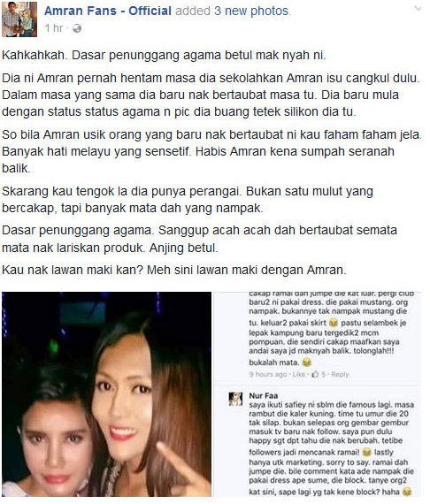The image size is (430, 504).
Task: Click the laughing emoji after 'bukalah mata'
Action: click(307, 363)
